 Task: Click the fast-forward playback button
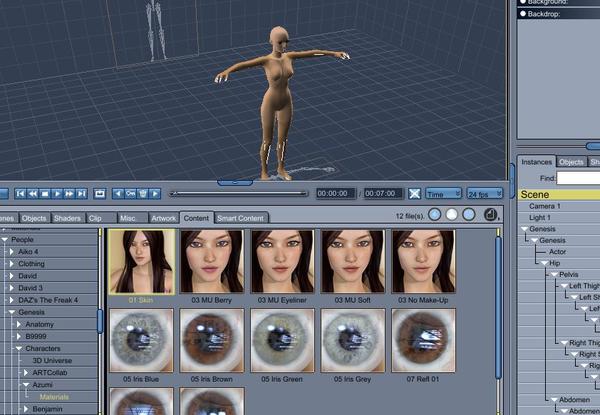[69, 194]
